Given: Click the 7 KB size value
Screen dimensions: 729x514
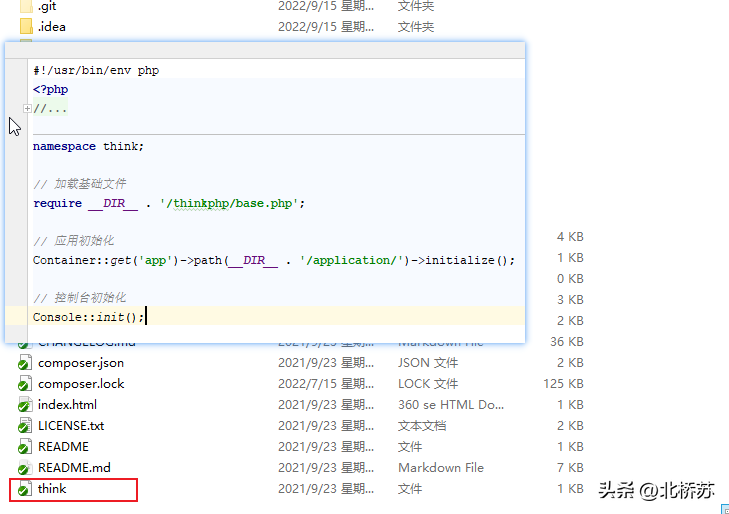Looking at the screenshot, I should [x=570, y=468].
